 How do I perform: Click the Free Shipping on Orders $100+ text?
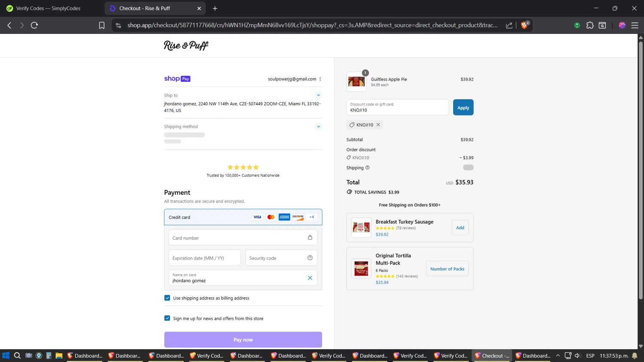pyautogui.click(x=410, y=205)
